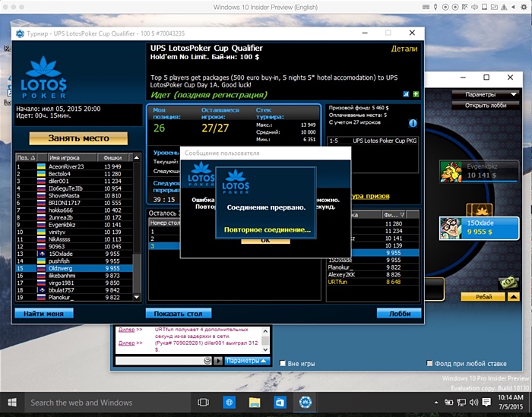532x417 pixels.
Task: Click the 'Повторное соединение...' reconnect text
Action: click(267, 230)
